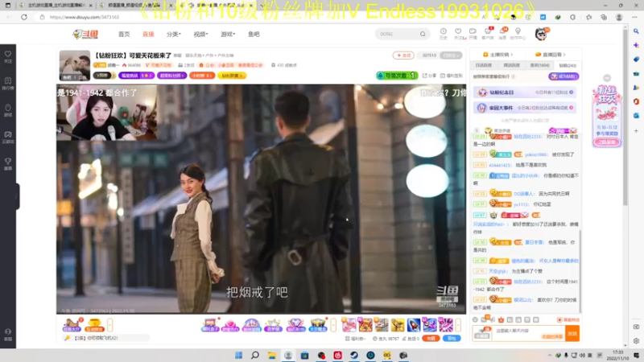Open the sidebar cloud gaming controller icon

[x=8, y=137]
